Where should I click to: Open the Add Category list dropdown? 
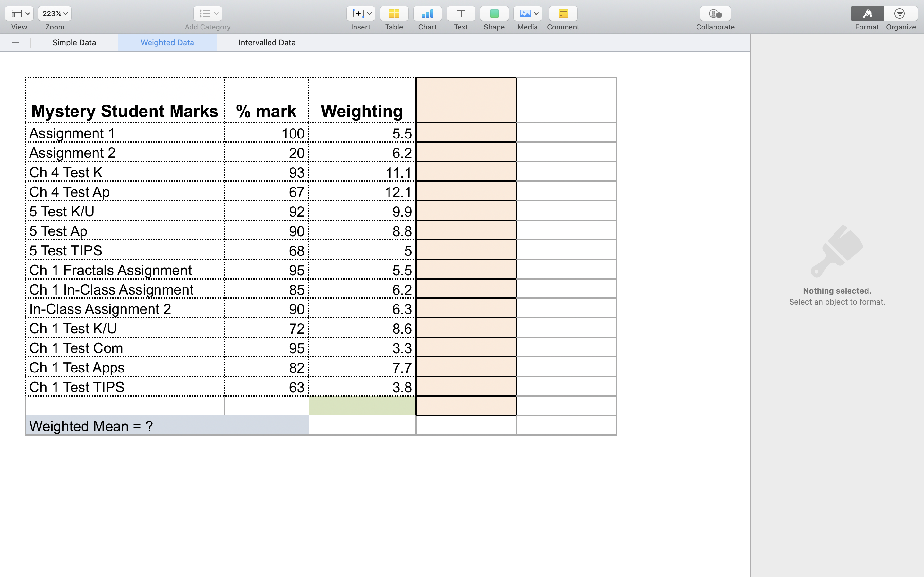click(x=207, y=13)
